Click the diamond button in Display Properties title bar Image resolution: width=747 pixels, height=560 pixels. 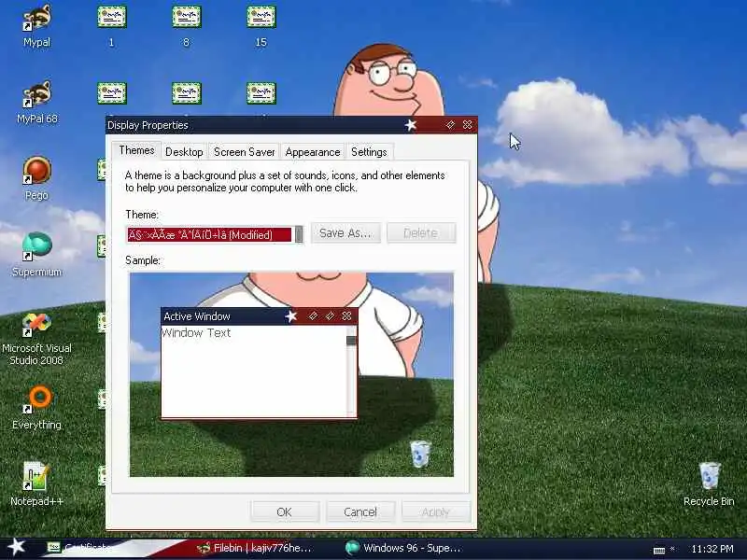(x=450, y=125)
